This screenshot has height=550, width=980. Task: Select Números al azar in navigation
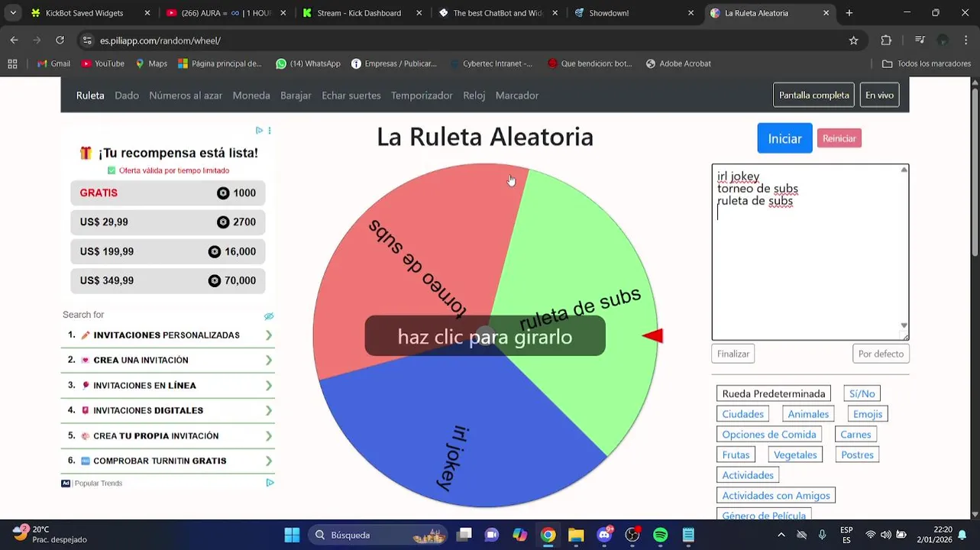186,95
